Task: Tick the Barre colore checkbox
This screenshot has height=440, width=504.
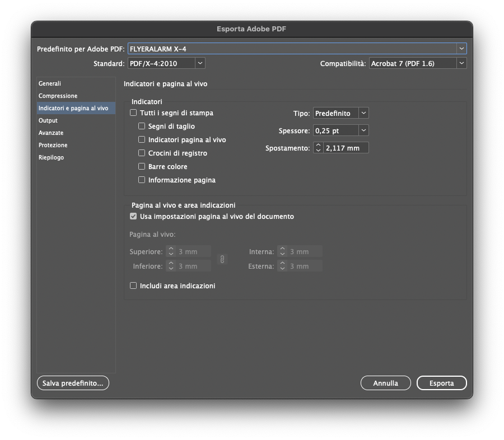Action: (x=142, y=167)
